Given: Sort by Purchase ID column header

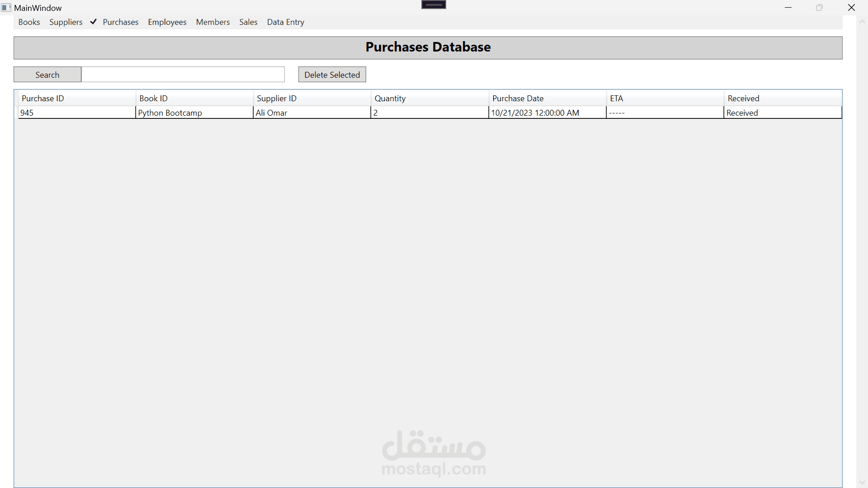Looking at the screenshot, I should point(43,99).
